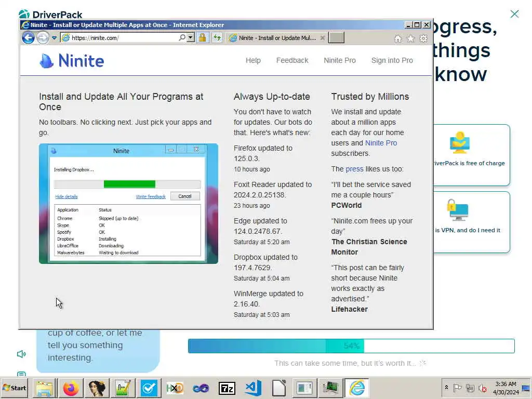Click the IE forward arrow button
532x399 pixels.
pyautogui.click(x=43, y=37)
